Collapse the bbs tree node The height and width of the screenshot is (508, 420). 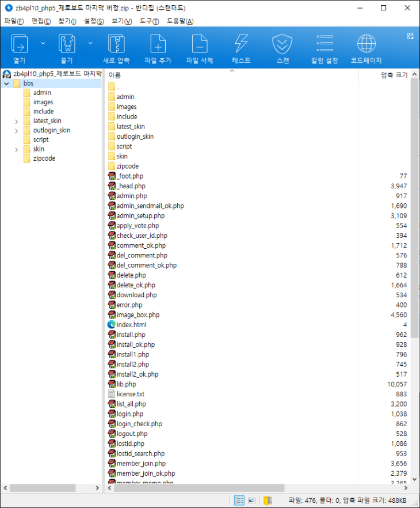[x=6, y=84]
